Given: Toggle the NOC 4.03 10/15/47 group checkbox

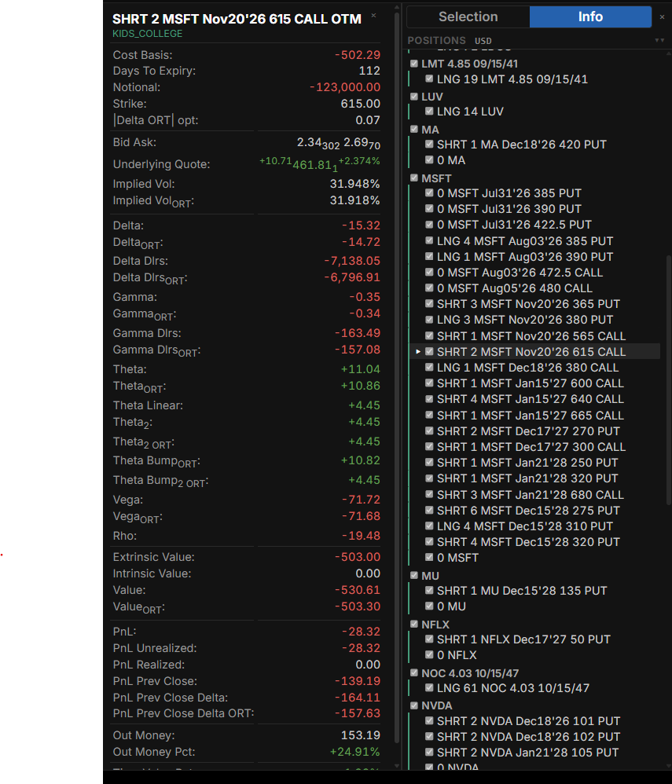Looking at the screenshot, I should [x=413, y=672].
